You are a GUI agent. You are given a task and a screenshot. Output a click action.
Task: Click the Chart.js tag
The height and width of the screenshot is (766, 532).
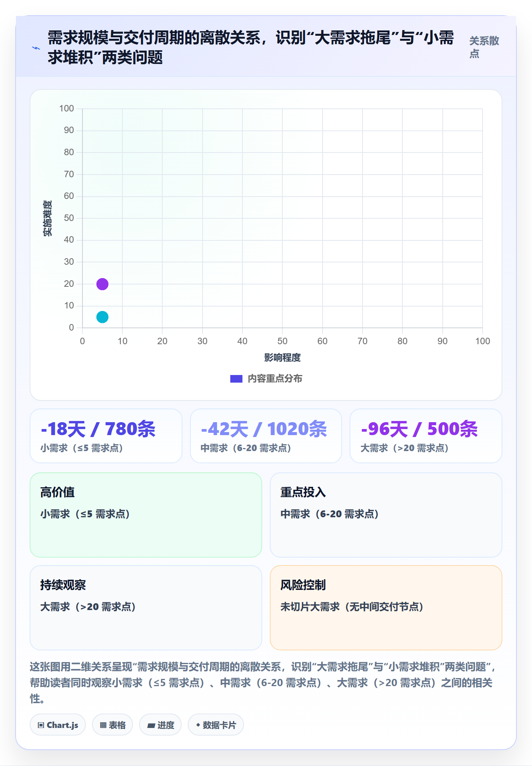pyautogui.click(x=58, y=725)
